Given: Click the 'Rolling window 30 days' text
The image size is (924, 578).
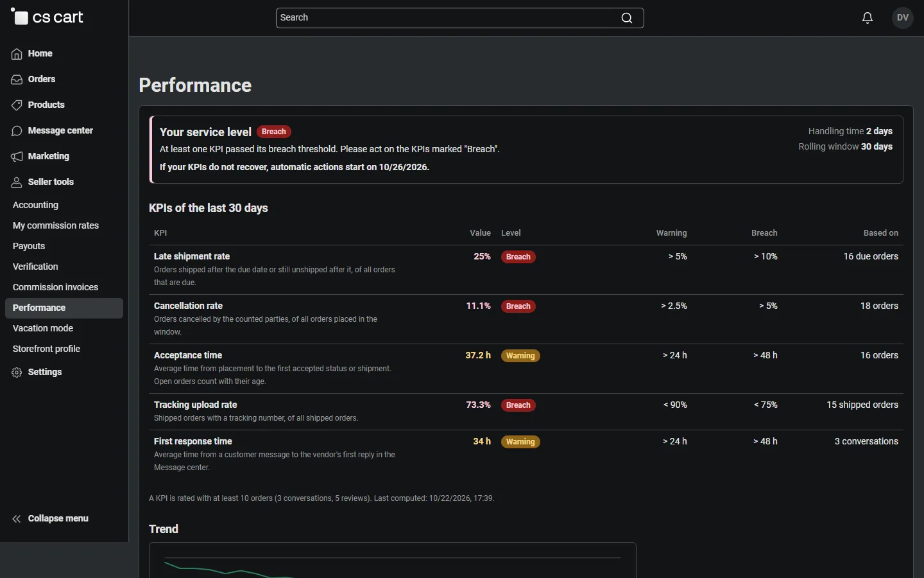Looking at the screenshot, I should coord(845,146).
